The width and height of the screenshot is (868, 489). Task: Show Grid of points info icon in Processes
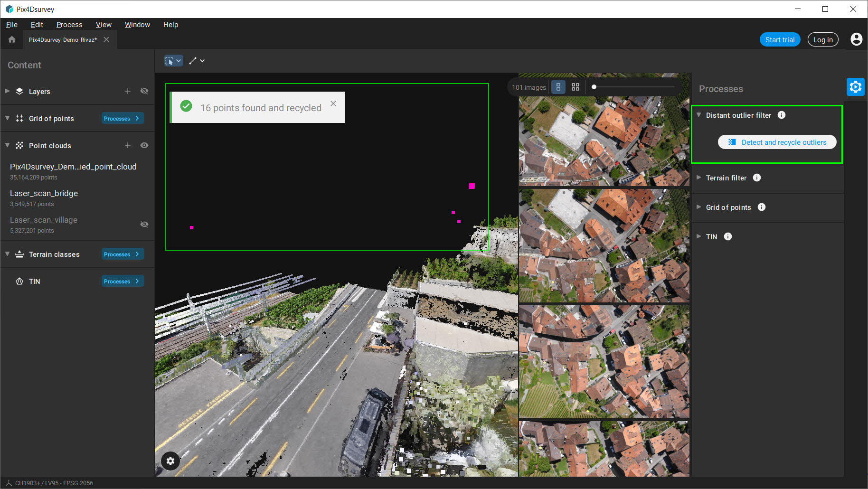pyautogui.click(x=762, y=207)
